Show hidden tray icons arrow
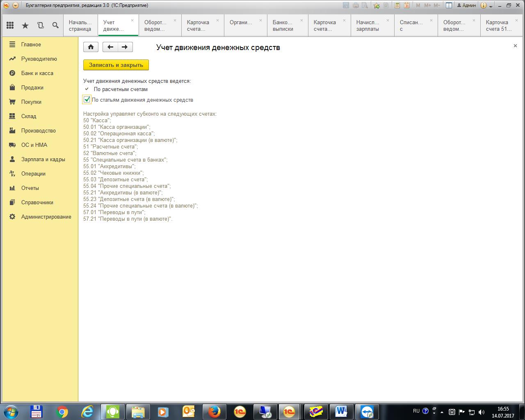Viewport: 525px width, 420px height. point(442,412)
